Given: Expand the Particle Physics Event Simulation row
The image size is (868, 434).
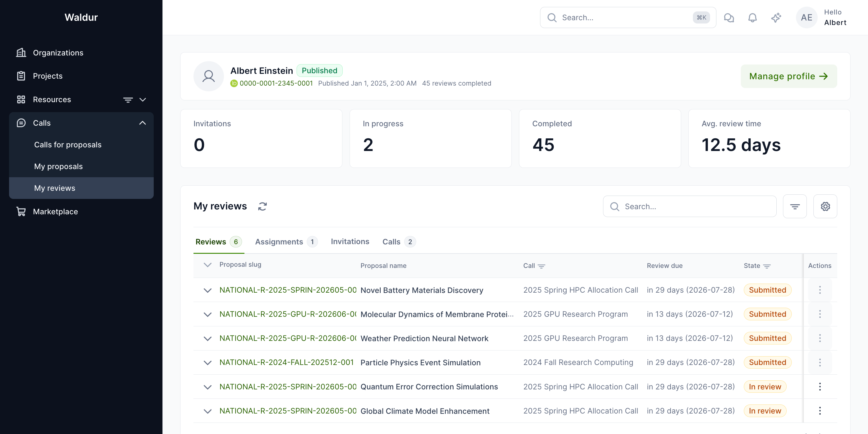Looking at the screenshot, I should (208, 363).
